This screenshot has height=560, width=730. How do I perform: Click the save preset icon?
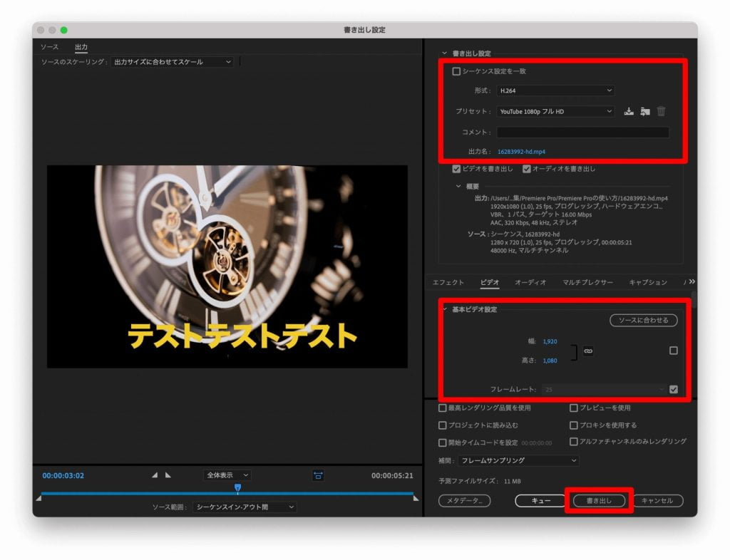tap(629, 111)
